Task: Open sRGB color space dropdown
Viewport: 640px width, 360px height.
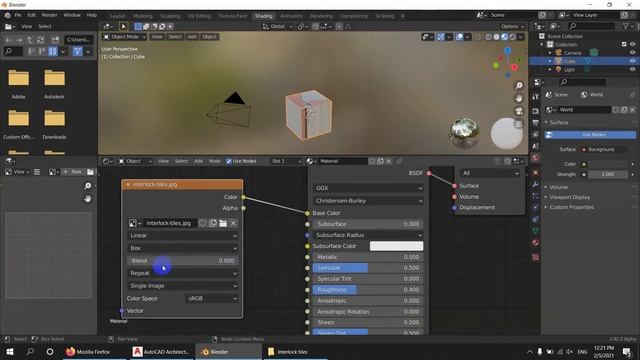Action: [212, 298]
